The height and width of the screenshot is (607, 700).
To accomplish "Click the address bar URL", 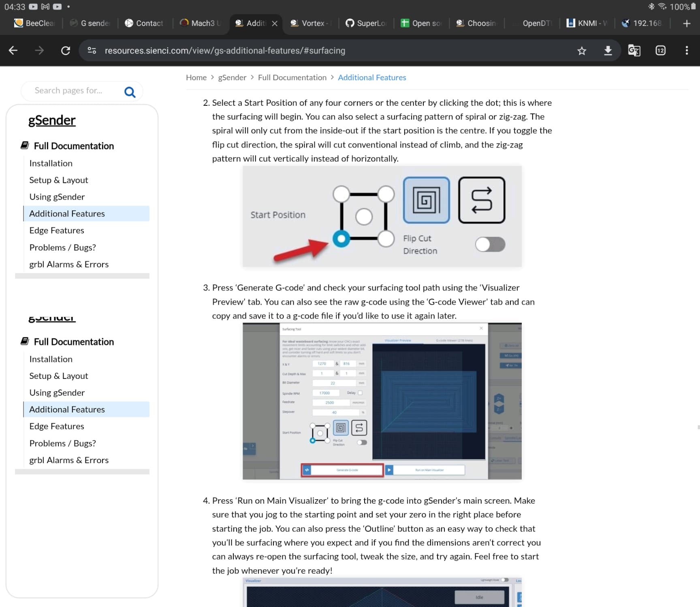I will click(225, 51).
